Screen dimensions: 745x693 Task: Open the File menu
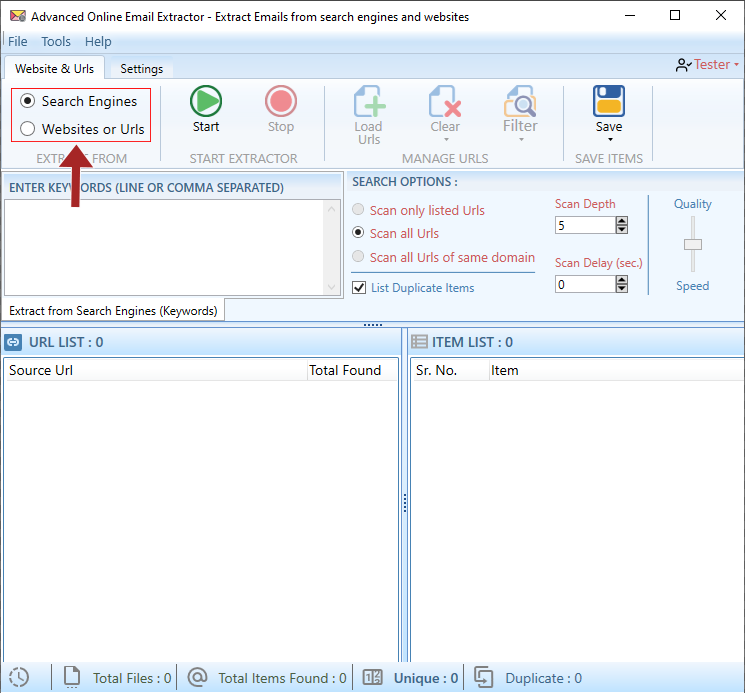point(18,42)
